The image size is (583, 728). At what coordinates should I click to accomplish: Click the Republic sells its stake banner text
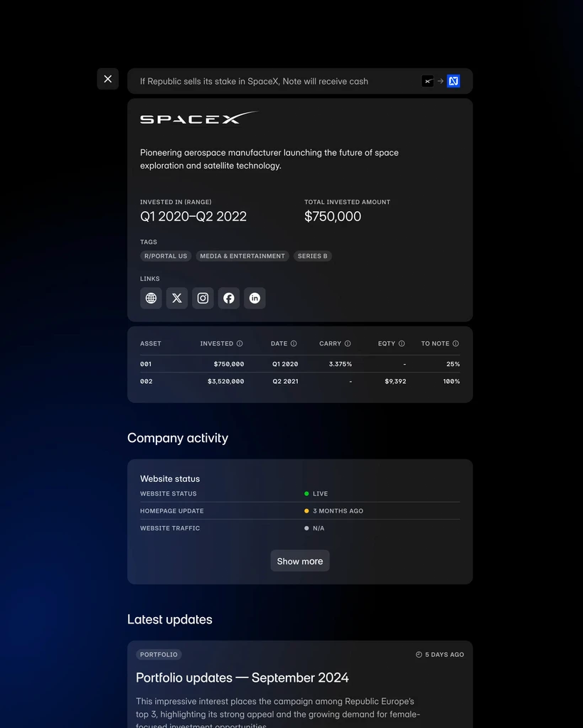click(x=254, y=81)
